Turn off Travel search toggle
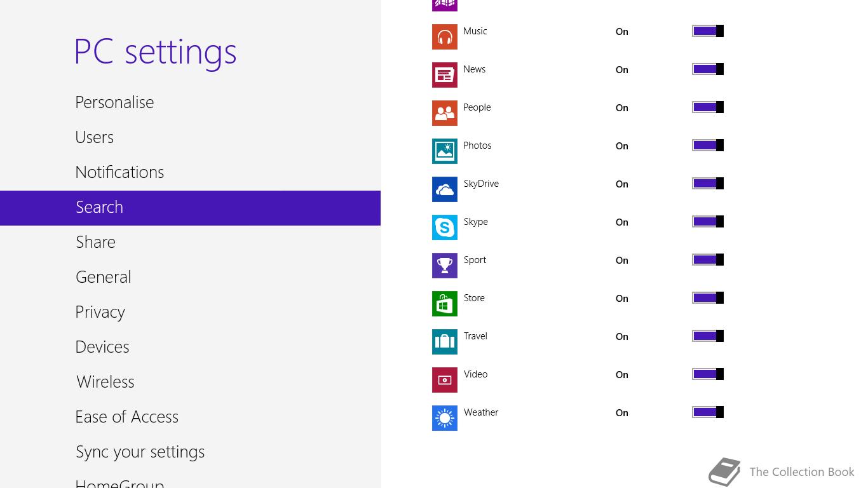The image size is (868, 488). pyautogui.click(x=708, y=336)
